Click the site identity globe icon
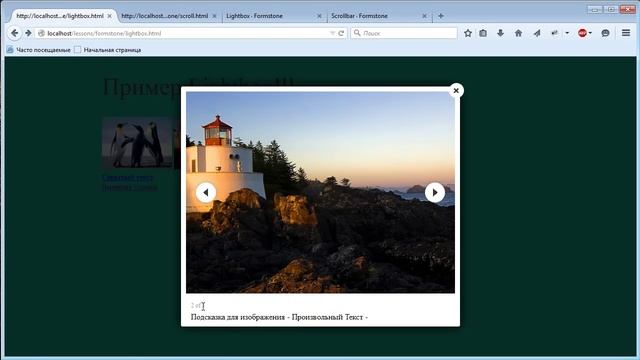 [41, 33]
